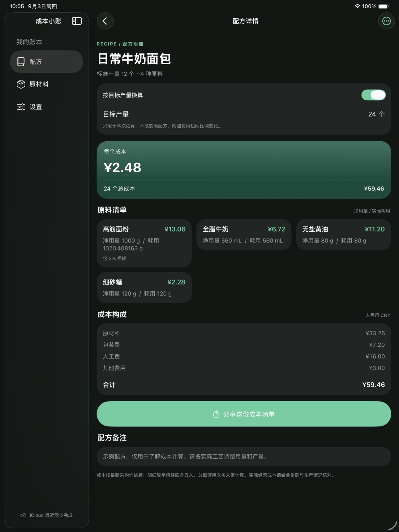Open the 高筋面粉 ingredient card

[x=144, y=243]
